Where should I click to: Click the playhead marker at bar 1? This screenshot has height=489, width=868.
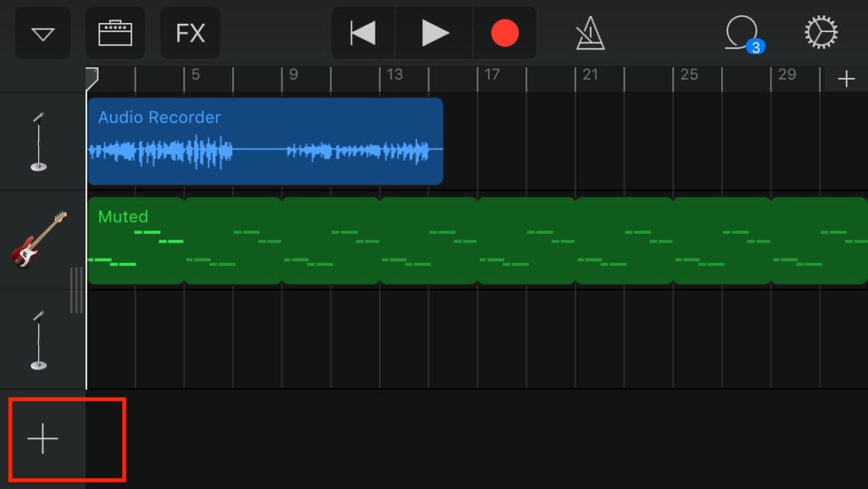tap(92, 79)
